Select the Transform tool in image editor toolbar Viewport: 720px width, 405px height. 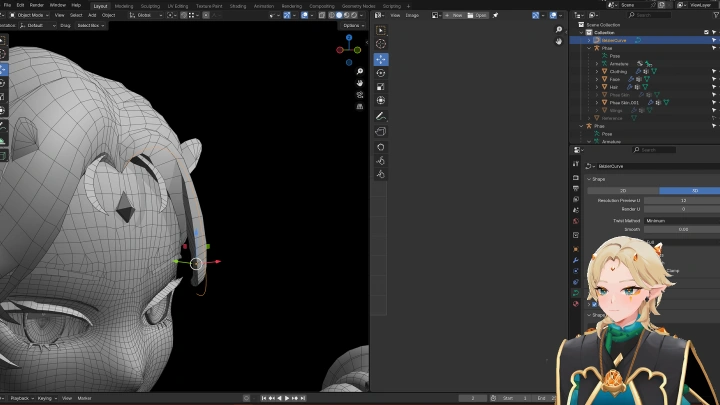click(381, 101)
